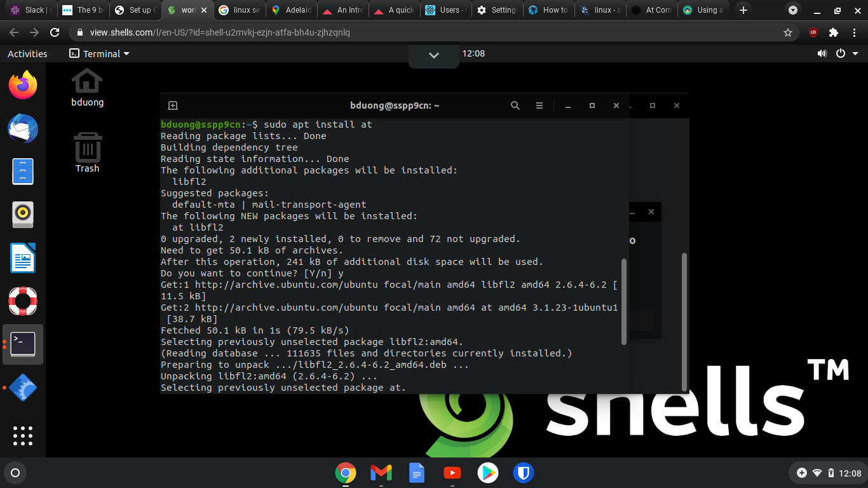Open Gmail from the ChromeOS shelf
This screenshot has height=488, width=868.
pos(381,473)
